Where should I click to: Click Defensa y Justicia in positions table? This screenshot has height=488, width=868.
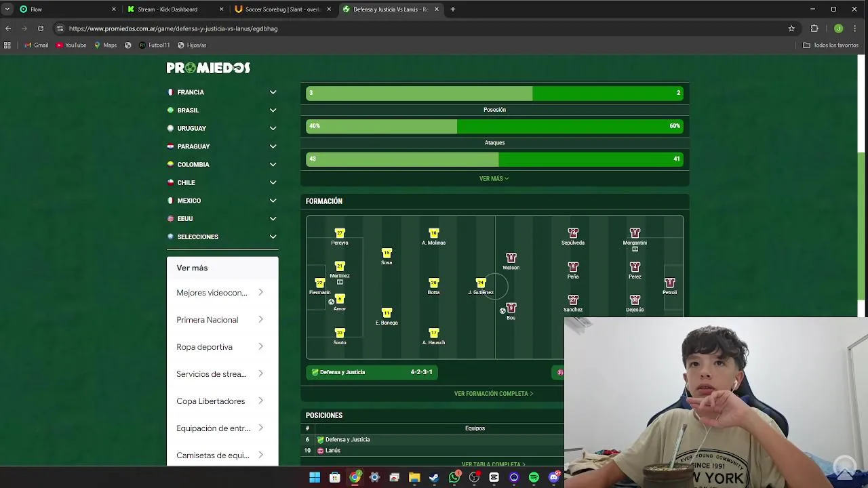pyautogui.click(x=347, y=440)
